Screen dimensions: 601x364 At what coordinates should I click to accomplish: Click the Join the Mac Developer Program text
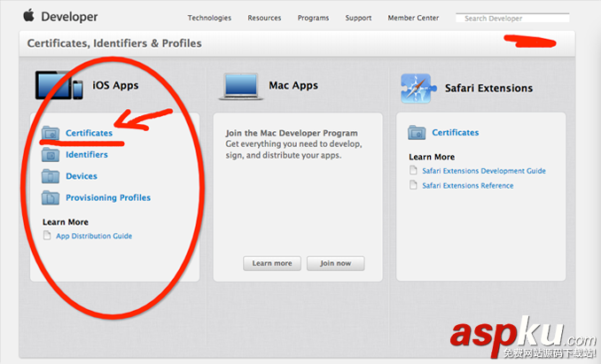coord(292,133)
